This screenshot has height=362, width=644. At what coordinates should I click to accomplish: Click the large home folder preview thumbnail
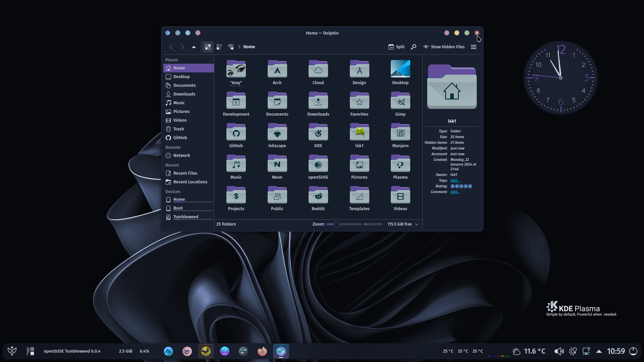451,87
